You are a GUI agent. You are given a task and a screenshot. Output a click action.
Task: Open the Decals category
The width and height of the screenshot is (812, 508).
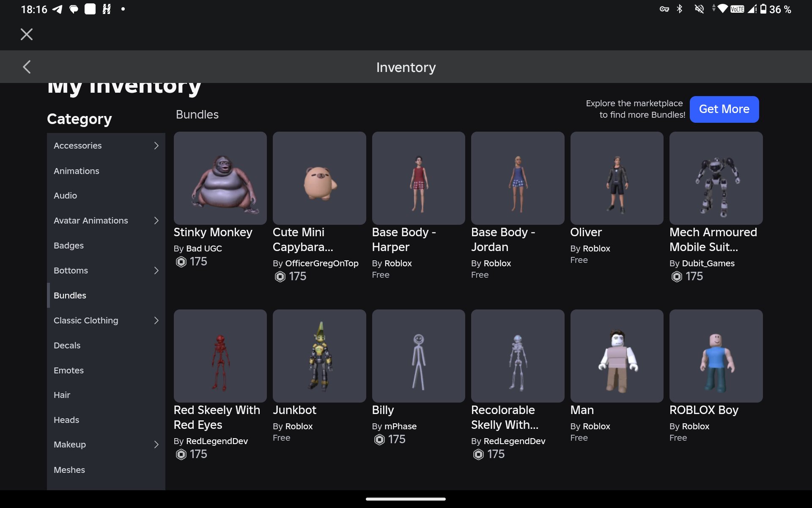tap(106, 345)
